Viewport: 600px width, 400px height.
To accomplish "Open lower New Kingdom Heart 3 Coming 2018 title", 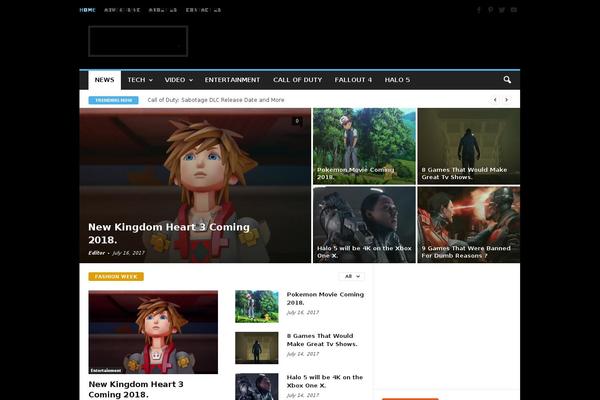I will [136, 389].
